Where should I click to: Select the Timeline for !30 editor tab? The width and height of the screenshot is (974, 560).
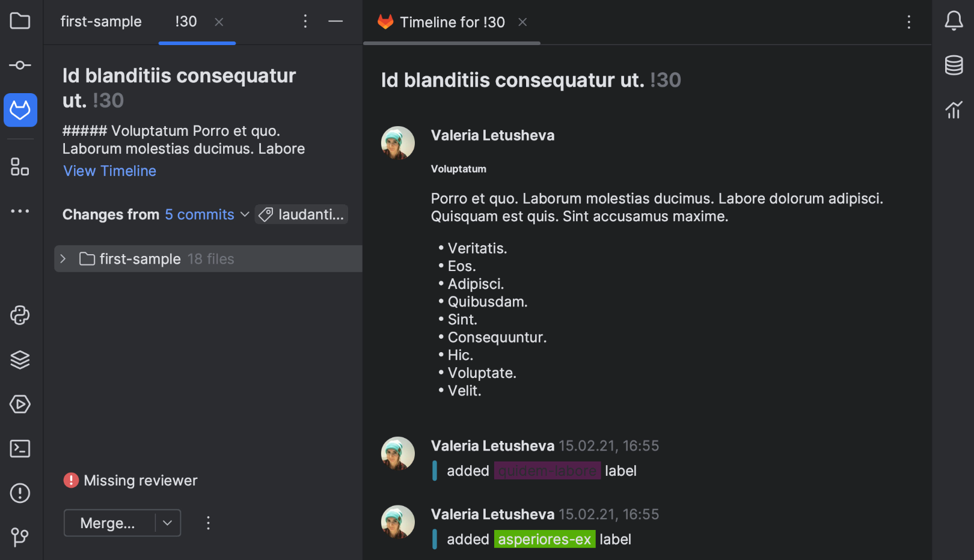click(x=452, y=22)
